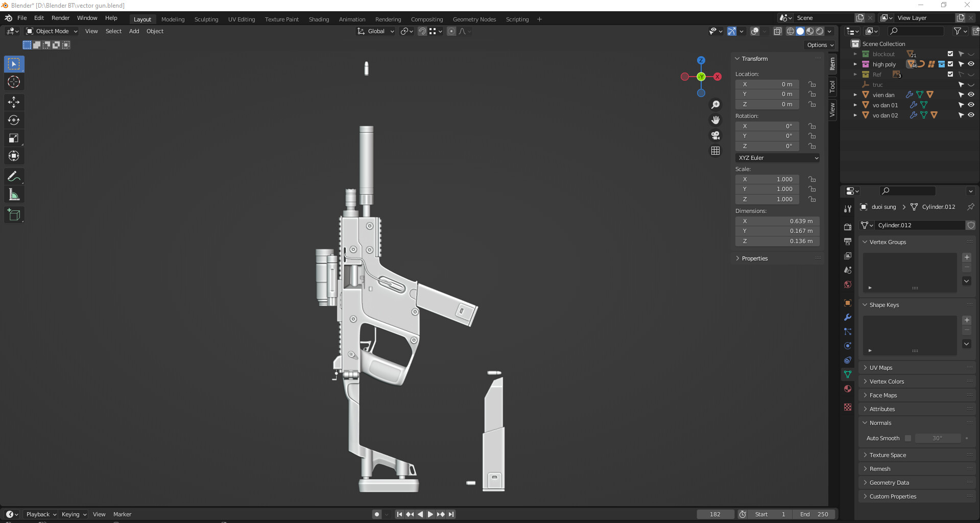Select the Move tool in the toolbar
980x523 pixels.
click(14, 102)
